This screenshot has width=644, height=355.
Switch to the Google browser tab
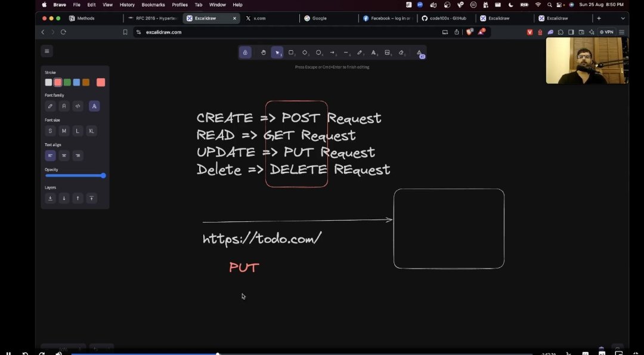coord(329,18)
